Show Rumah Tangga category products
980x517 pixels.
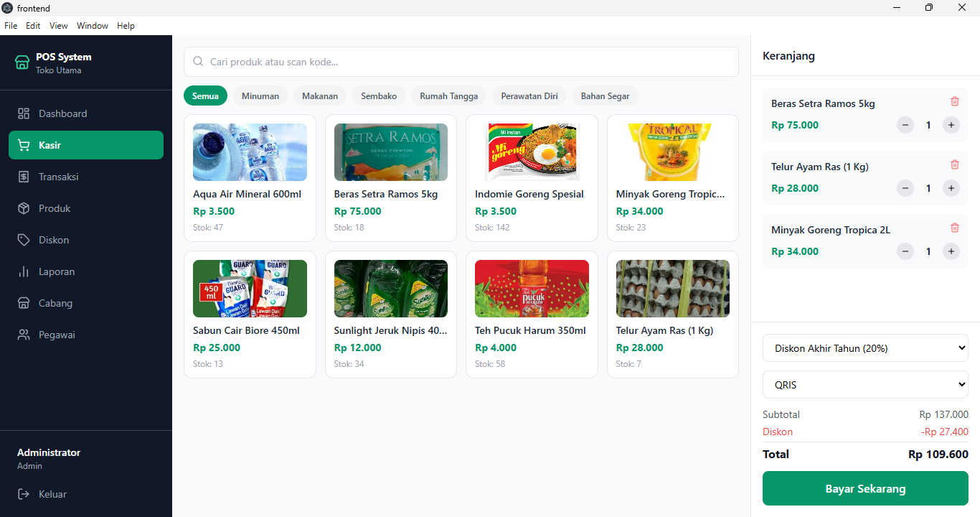point(449,96)
